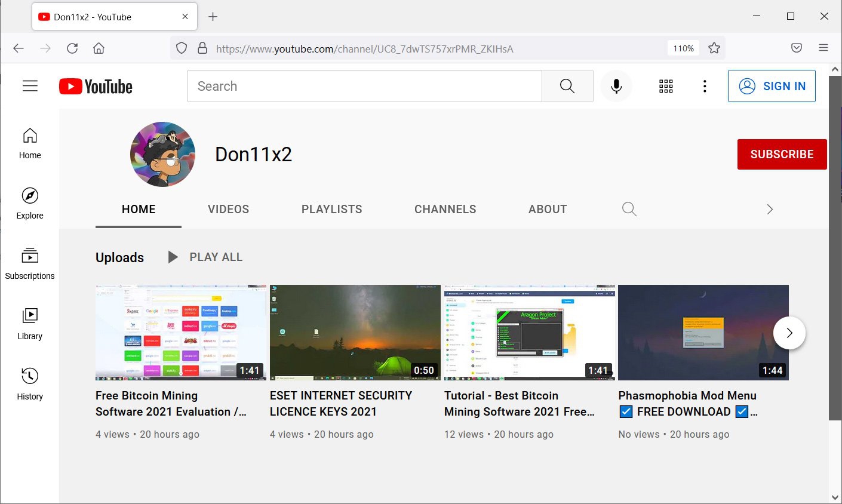Switch to the ABOUT tab

click(x=547, y=209)
